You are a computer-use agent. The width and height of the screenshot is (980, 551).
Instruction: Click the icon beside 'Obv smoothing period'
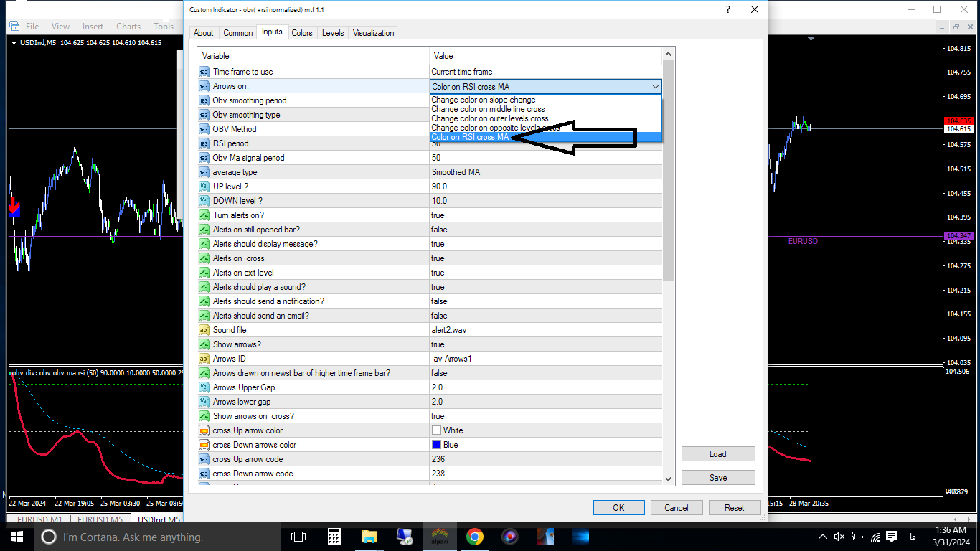pos(204,100)
